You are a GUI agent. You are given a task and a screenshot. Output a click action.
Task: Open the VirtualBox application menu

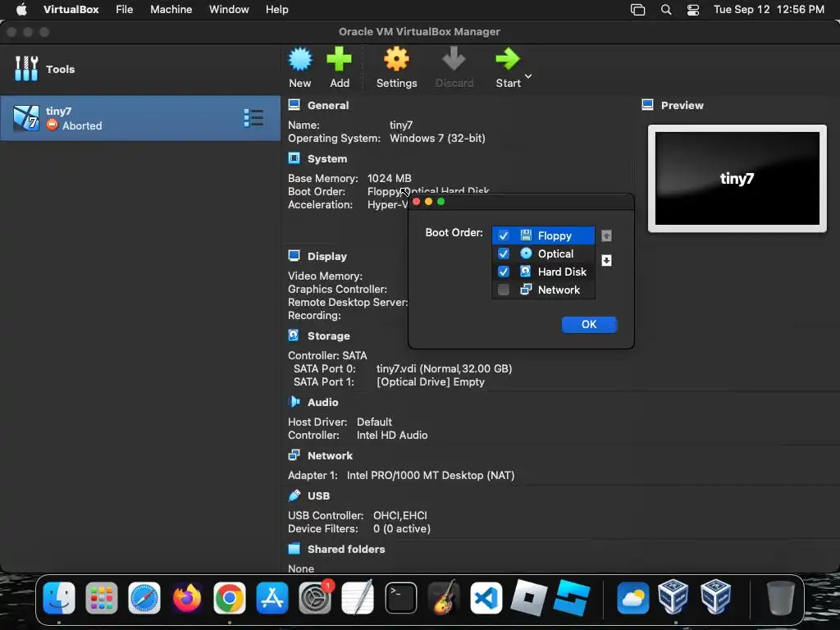[71, 9]
